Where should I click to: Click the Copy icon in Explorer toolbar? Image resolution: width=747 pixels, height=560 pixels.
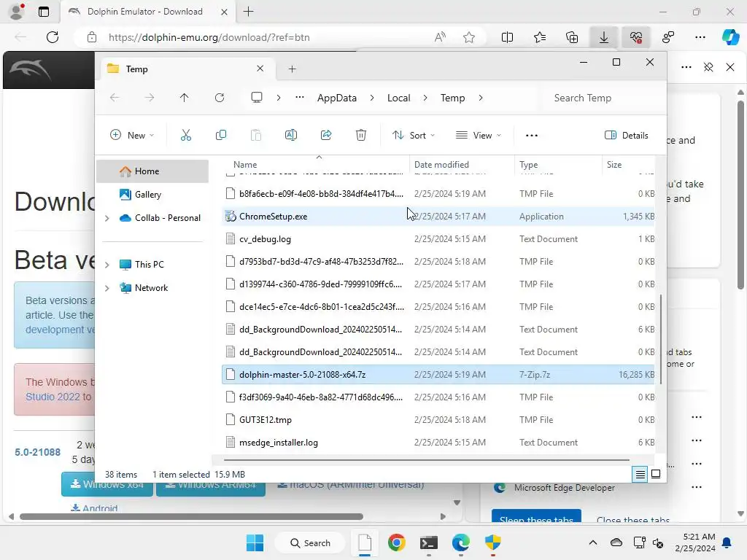220,135
